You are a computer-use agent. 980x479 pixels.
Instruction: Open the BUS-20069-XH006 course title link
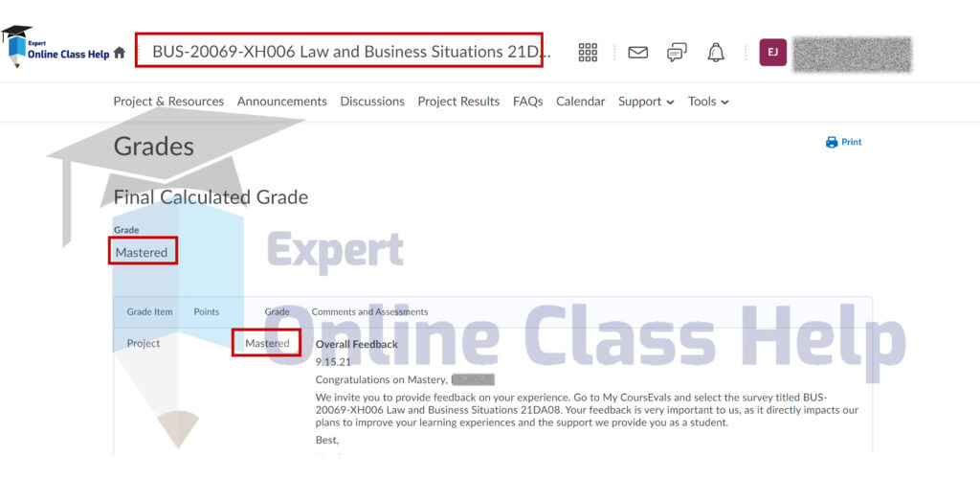pos(352,52)
